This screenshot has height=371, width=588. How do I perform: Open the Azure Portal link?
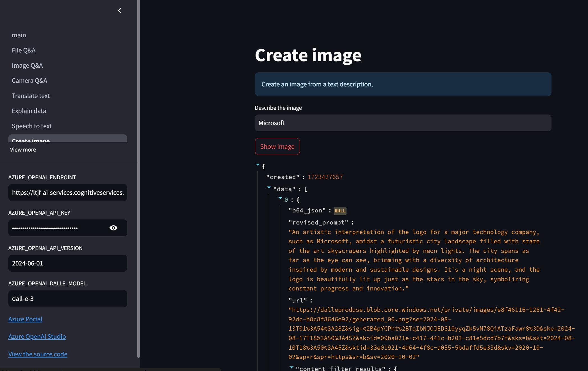coord(25,319)
